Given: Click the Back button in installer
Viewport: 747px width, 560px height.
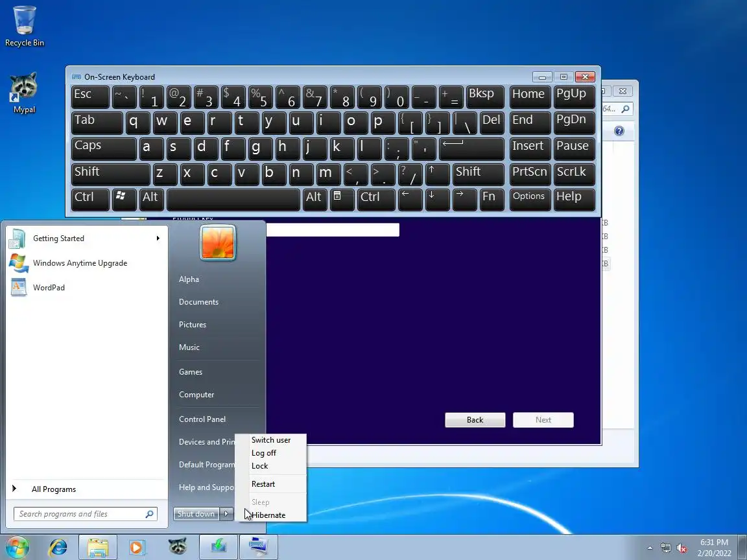Looking at the screenshot, I should [475, 419].
